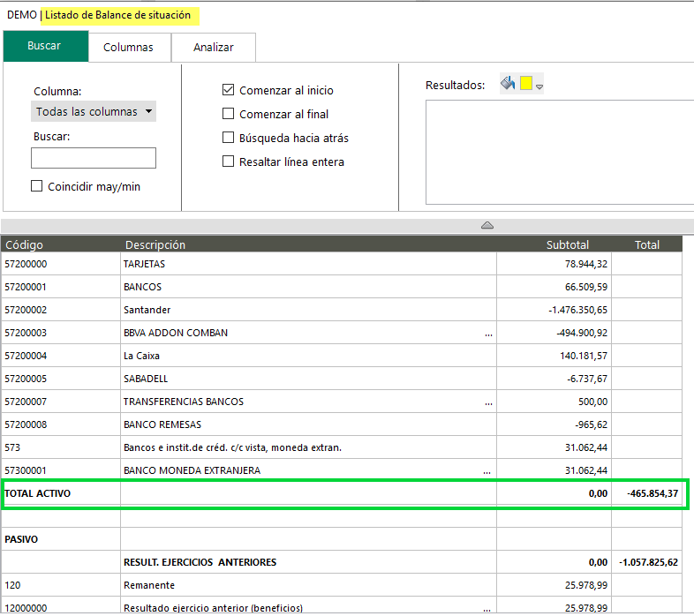This screenshot has width=694, height=616.
Task: Click ellipsis on BBVA ADDON COMBAN row
Action: pos(488,334)
